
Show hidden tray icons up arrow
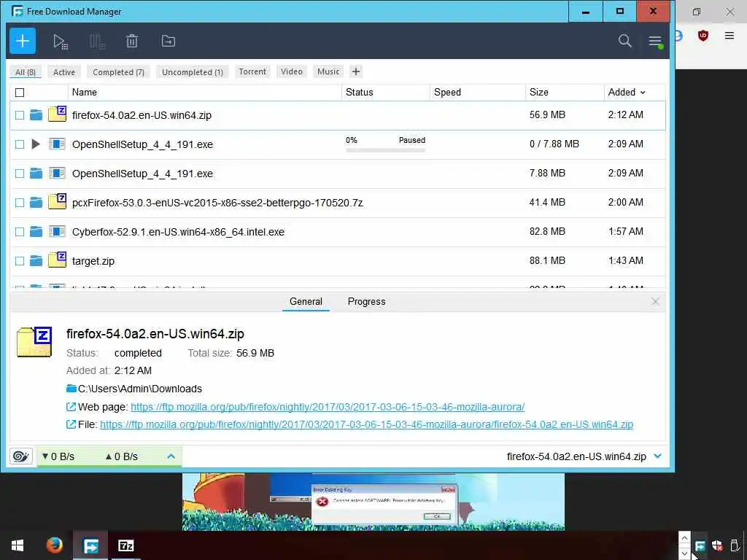684,538
